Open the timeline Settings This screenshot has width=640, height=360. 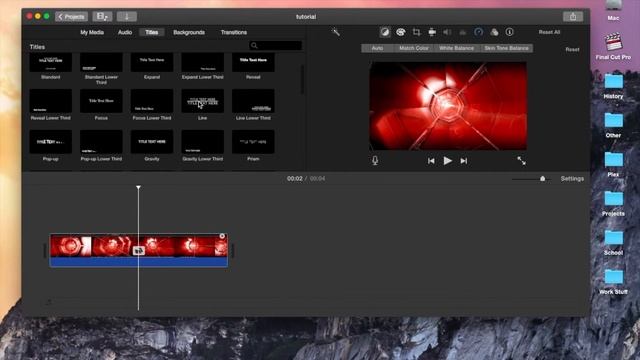tap(572, 178)
